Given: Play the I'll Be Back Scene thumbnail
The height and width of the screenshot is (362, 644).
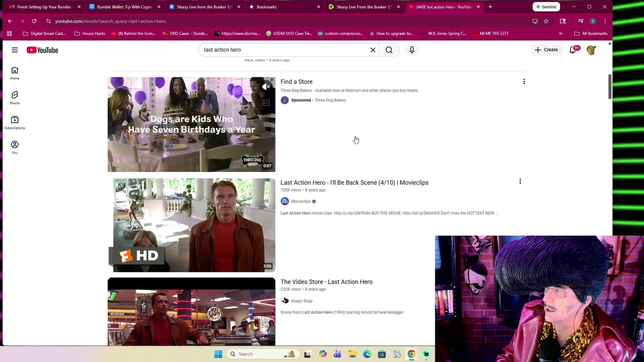Looking at the screenshot, I should 191,225.
